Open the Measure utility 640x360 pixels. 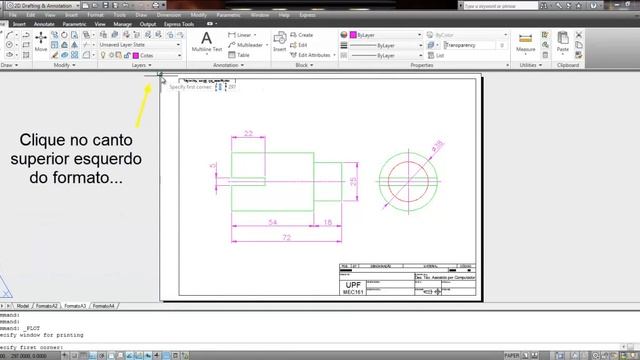pos(525,42)
